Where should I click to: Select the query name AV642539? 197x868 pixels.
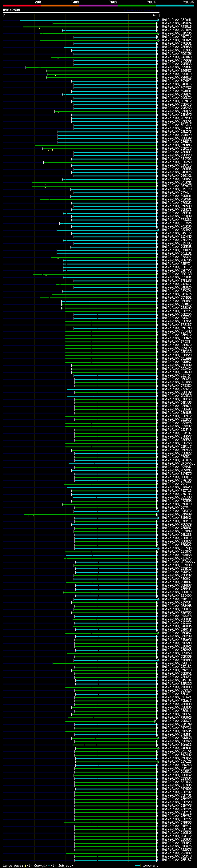tap(11, 10)
